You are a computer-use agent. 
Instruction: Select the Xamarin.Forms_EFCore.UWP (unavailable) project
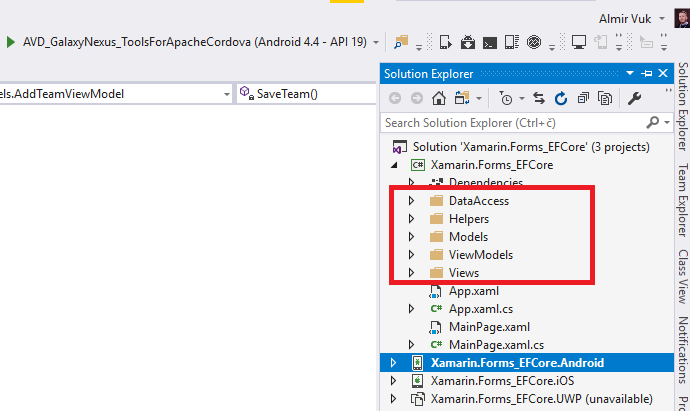tap(541, 399)
